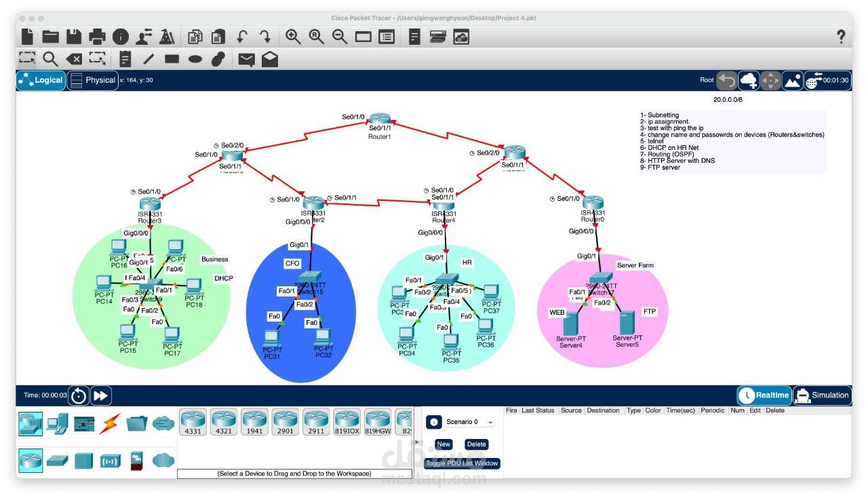Image resolution: width=868 pixels, height=498 pixels.
Task: Create a new cluster with cloud plus icon
Action: point(749,80)
